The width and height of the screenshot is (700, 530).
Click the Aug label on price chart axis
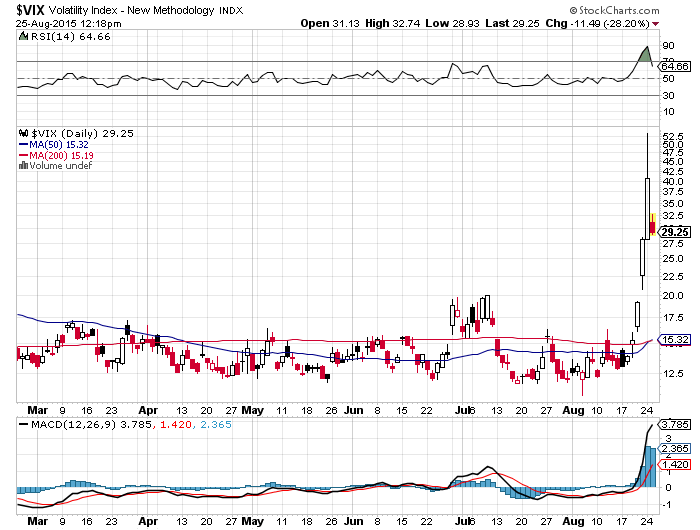[573, 410]
